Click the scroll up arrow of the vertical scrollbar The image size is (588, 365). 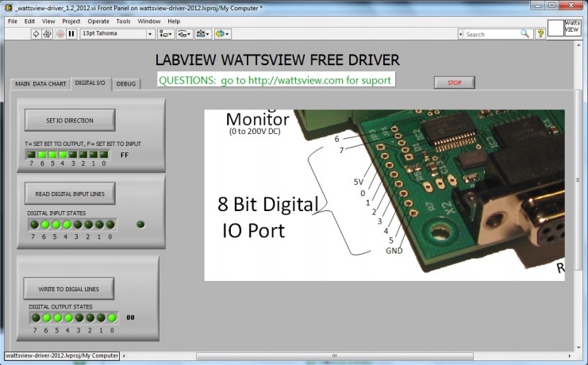(x=578, y=45)
